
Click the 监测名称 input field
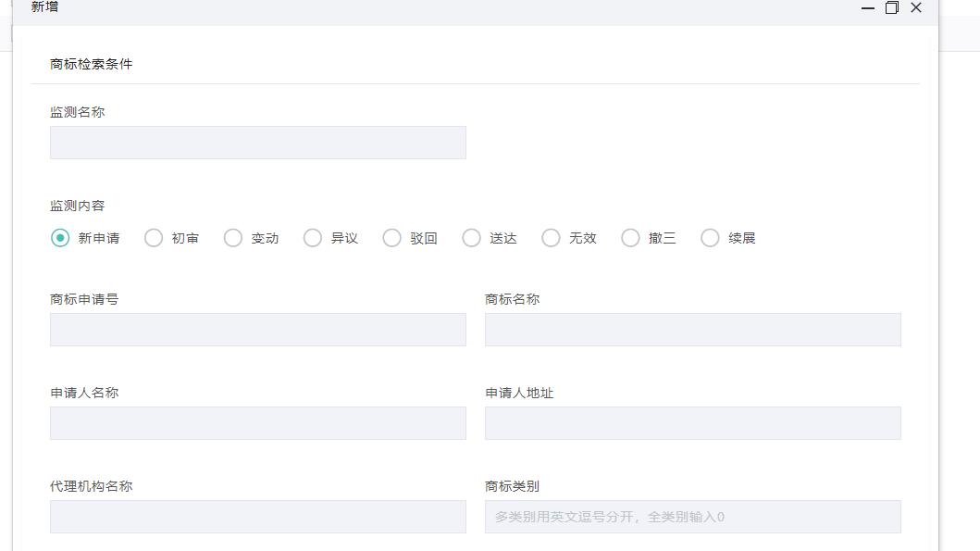click(257, 143)
